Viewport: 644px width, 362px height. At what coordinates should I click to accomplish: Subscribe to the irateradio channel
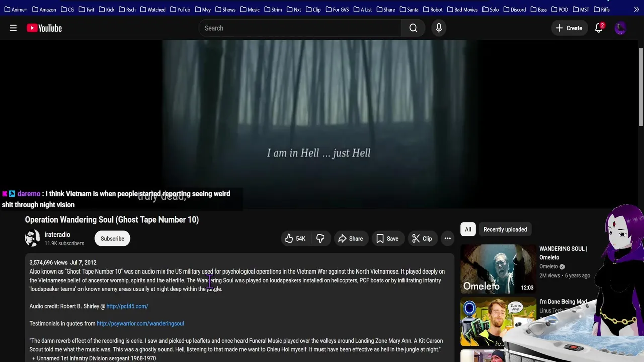[112, 239]
